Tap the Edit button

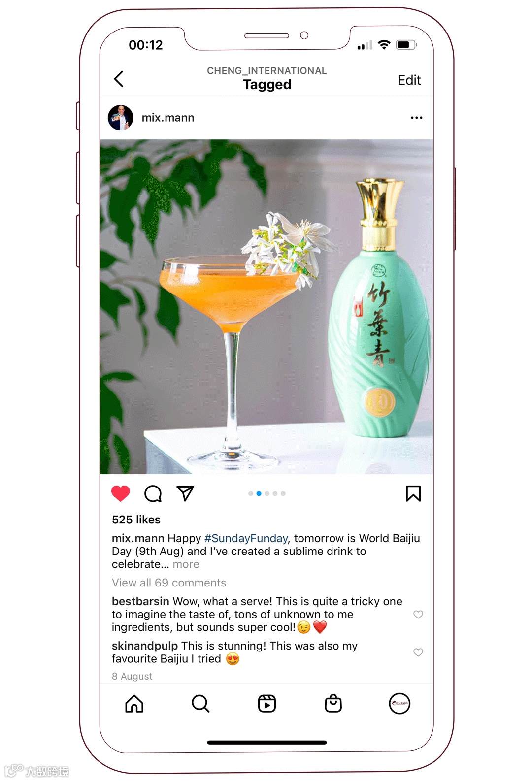coord(409,80)
